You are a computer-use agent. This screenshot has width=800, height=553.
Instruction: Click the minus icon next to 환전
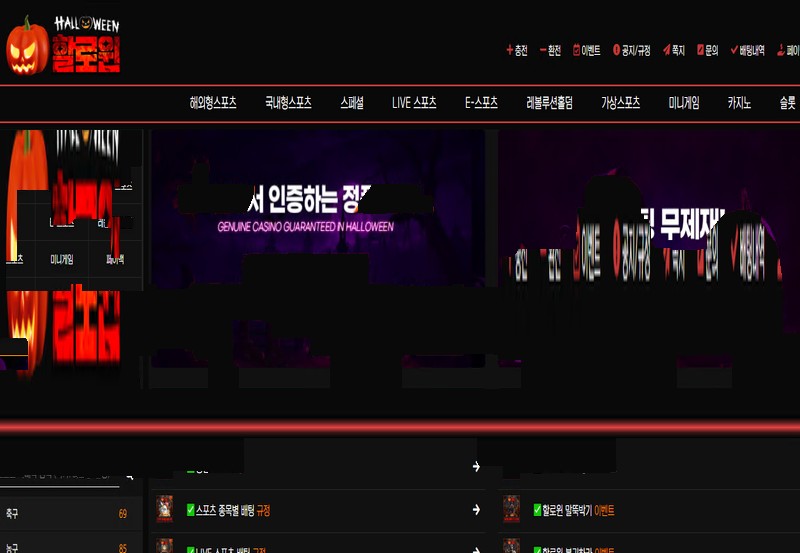point(542,50)
